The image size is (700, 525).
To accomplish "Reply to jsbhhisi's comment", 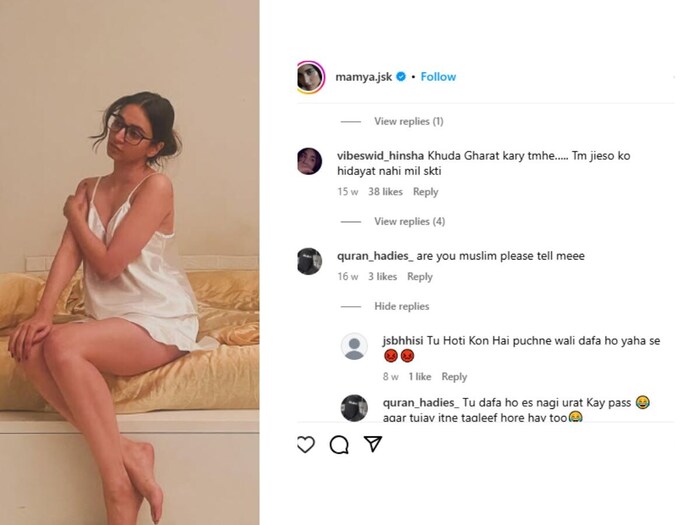I will 454,377.
